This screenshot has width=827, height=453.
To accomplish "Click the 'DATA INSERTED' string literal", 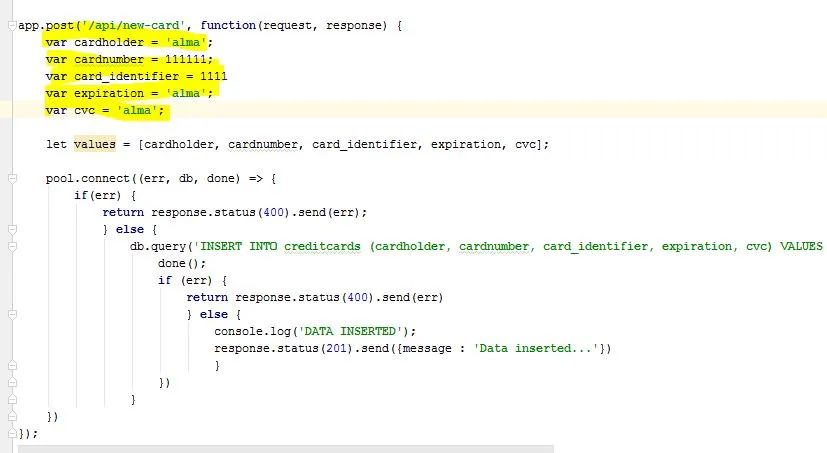I will [x=350, y=331].
